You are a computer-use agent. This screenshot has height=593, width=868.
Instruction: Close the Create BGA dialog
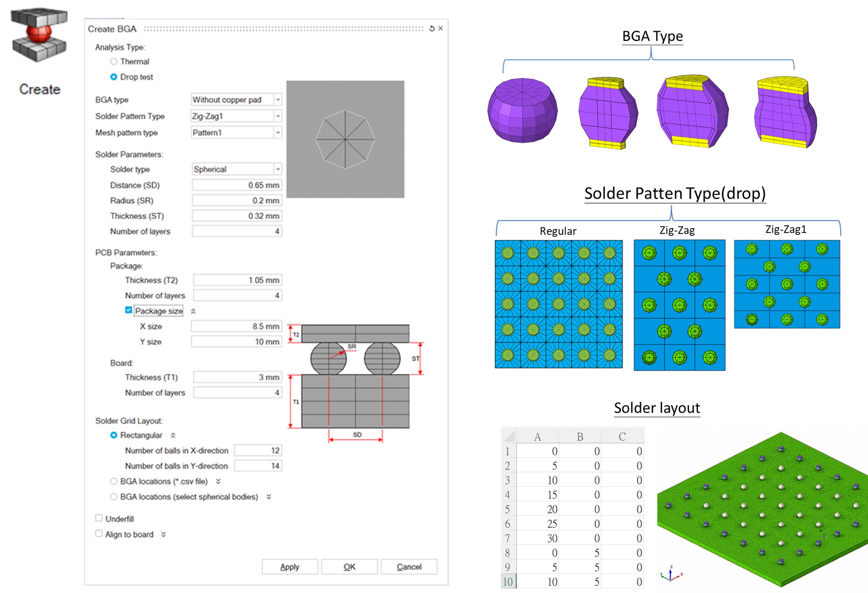(441, 28)
